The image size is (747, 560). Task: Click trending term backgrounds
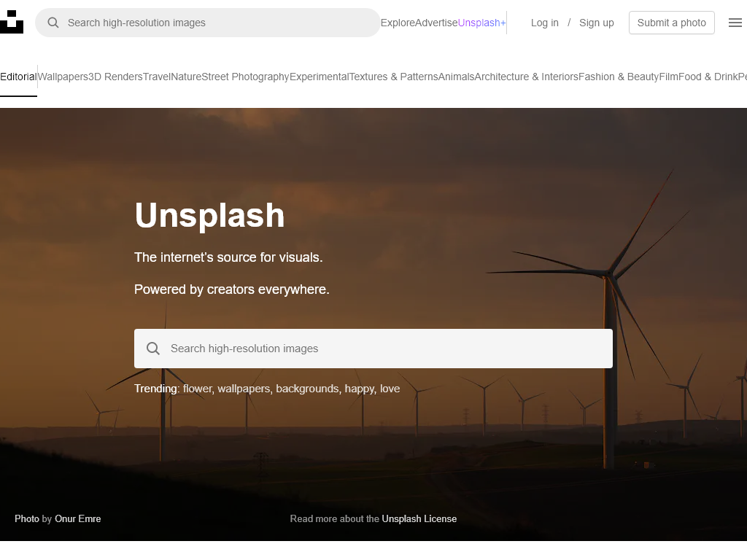click(307, 389)
